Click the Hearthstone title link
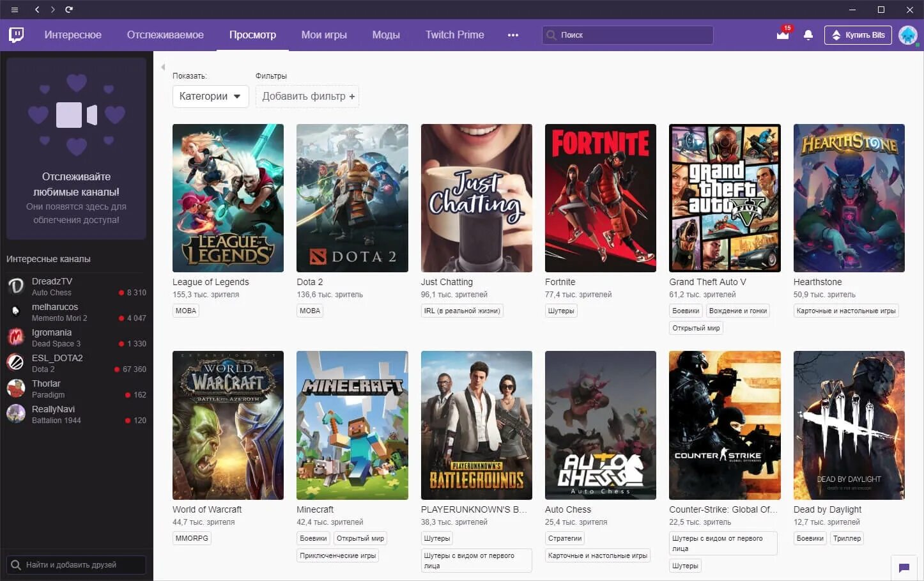The image size is (924, 581). [x=817, y=282]
